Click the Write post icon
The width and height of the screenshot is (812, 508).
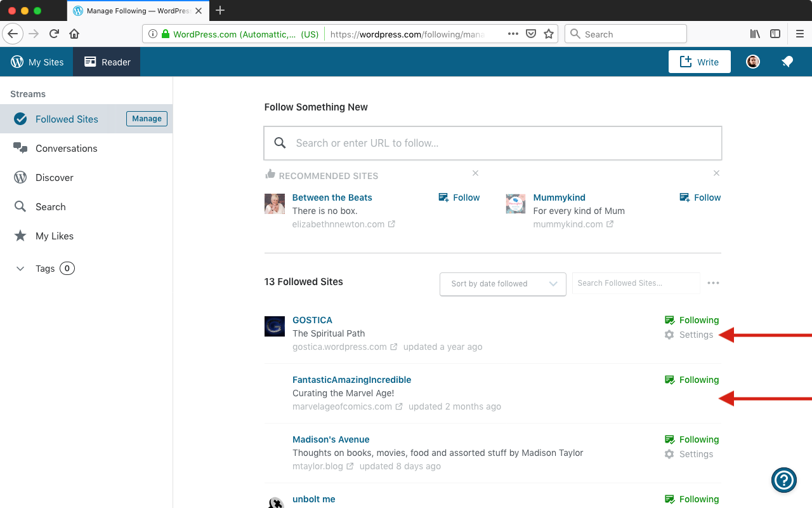tap(686, 62)
